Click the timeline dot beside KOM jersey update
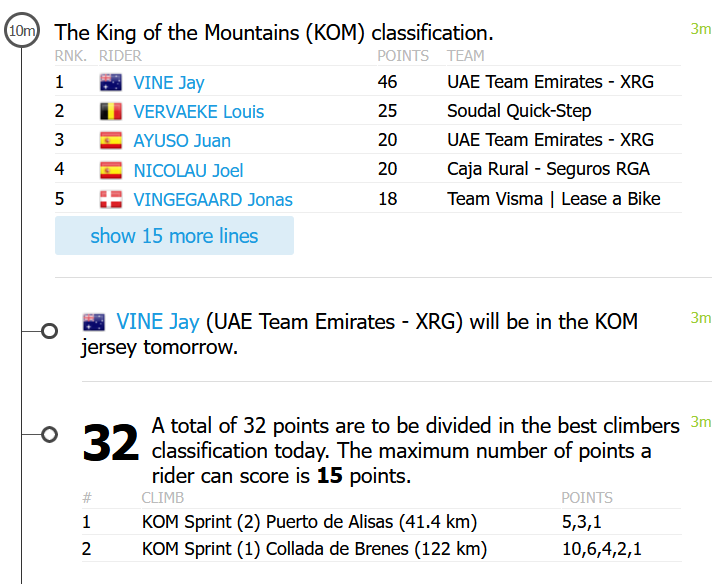The width and height of the screenshot is (715, 584). 48,331
